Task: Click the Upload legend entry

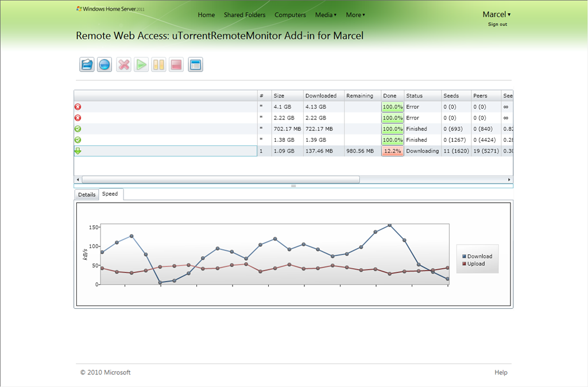Action: coord(473,264)
